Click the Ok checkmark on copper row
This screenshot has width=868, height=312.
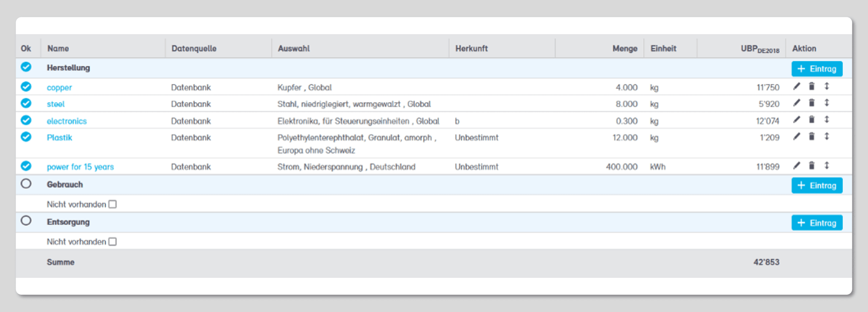26,86
